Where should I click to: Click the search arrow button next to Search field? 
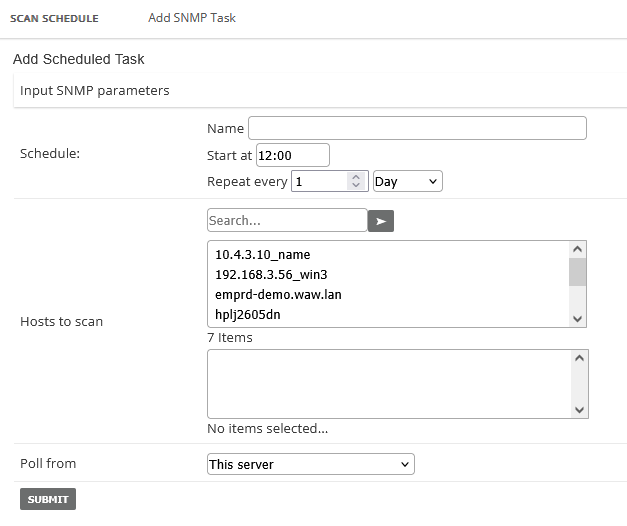tap(380, 221)
